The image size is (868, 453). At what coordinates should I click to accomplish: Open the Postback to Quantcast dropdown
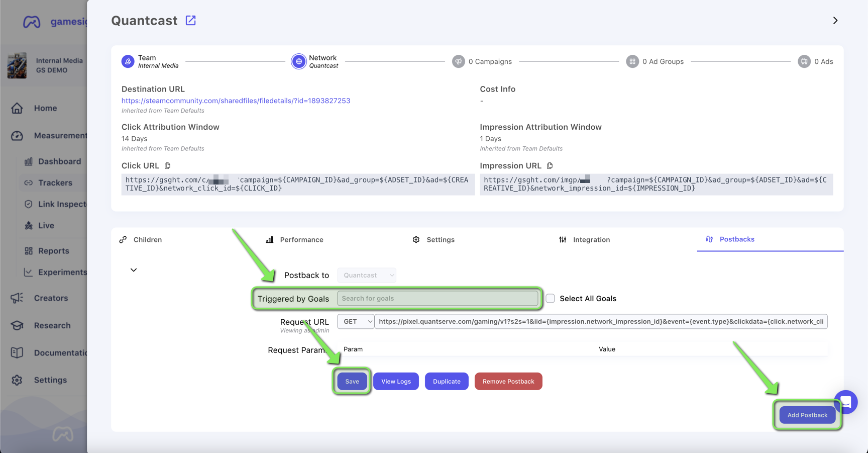(367, 276)
